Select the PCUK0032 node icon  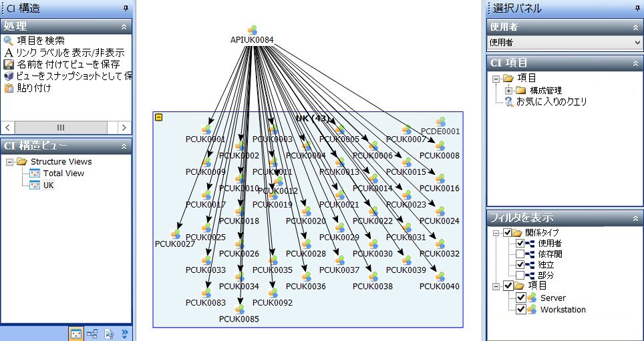[x=440, y=244]
